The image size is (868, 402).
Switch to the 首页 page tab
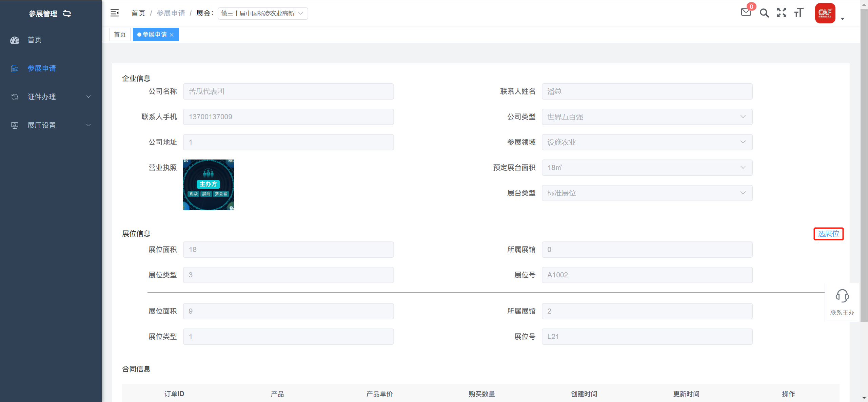pos(120,35)
